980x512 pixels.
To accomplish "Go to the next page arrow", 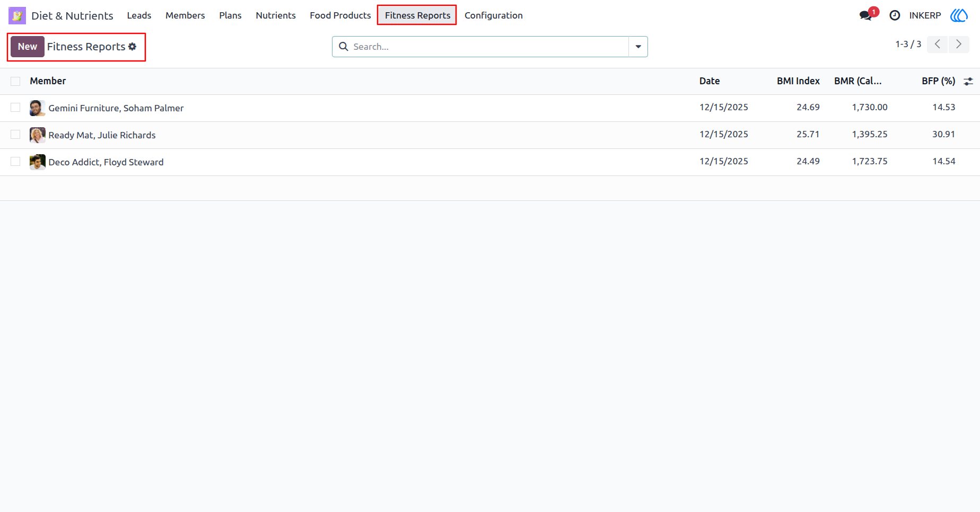I will [x=959, y=45].
